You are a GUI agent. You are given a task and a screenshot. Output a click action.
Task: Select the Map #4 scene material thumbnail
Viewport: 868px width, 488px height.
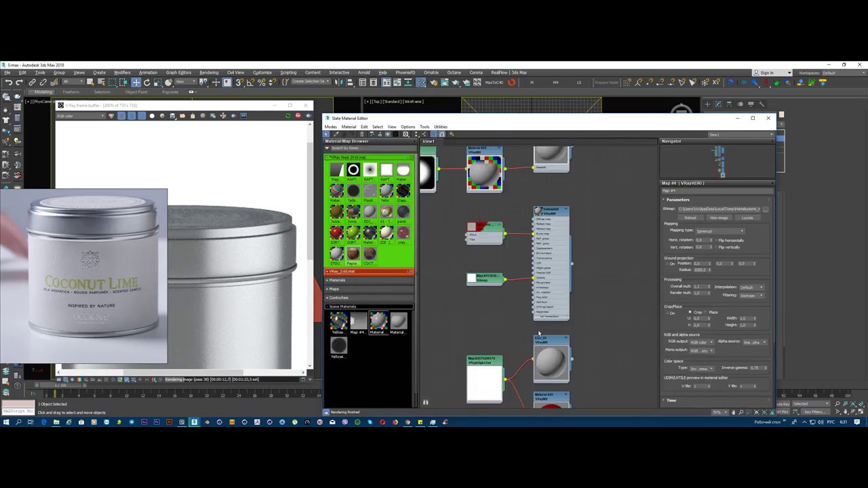tap(358, 321)
